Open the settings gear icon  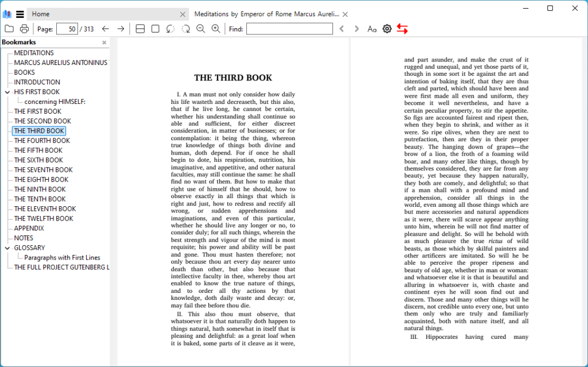[x=387, y=29]
